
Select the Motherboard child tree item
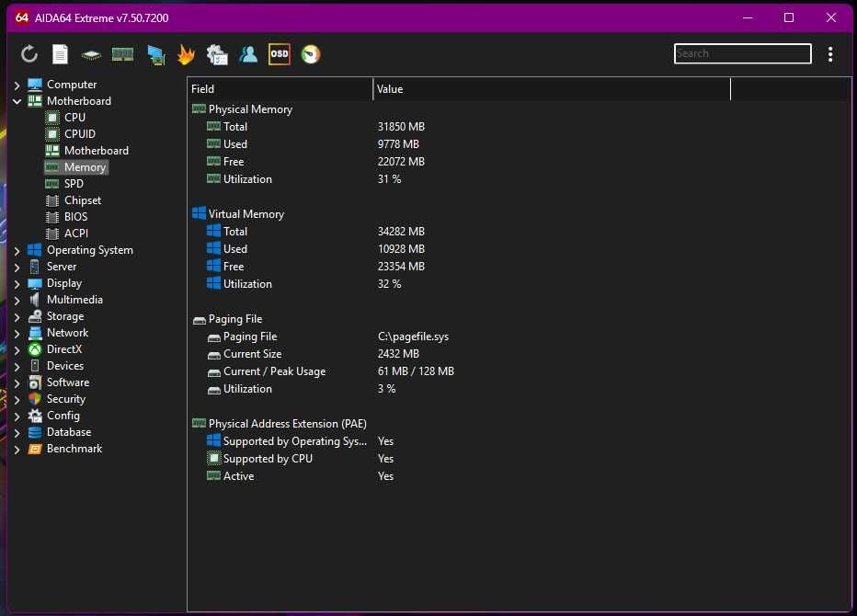coord(97,150)
